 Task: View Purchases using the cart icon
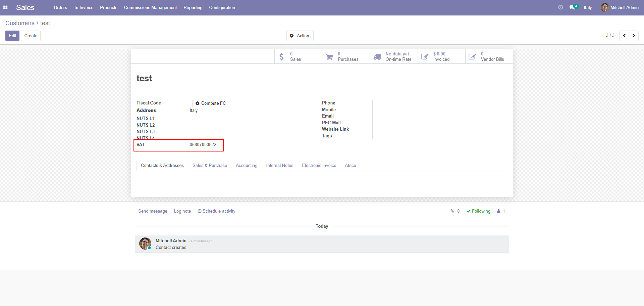point(330,56)
